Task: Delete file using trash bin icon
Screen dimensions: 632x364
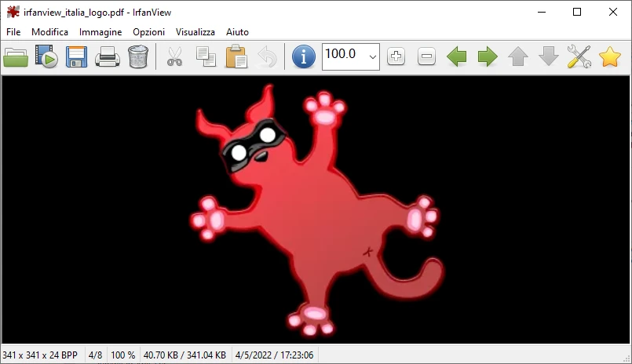Action: pyautogui.click(x=138, y=56)
